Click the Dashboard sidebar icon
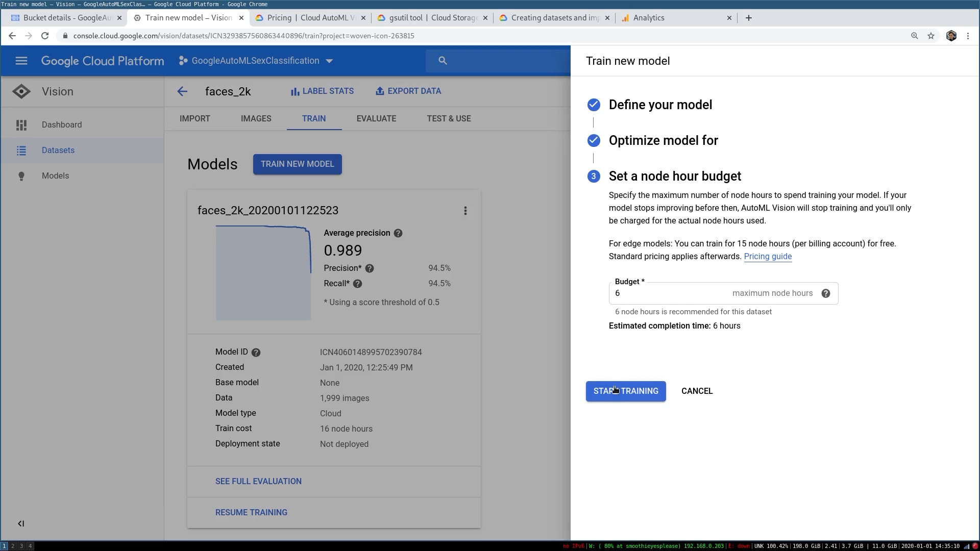This screenshot has width=980, height=551. [x=21, y=125]
